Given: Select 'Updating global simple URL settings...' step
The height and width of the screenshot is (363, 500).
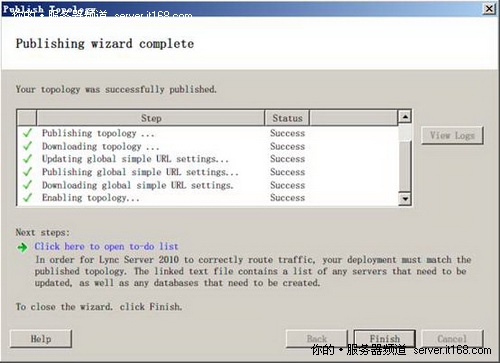Looking at the screenshot, I should [x=135, y=159].
